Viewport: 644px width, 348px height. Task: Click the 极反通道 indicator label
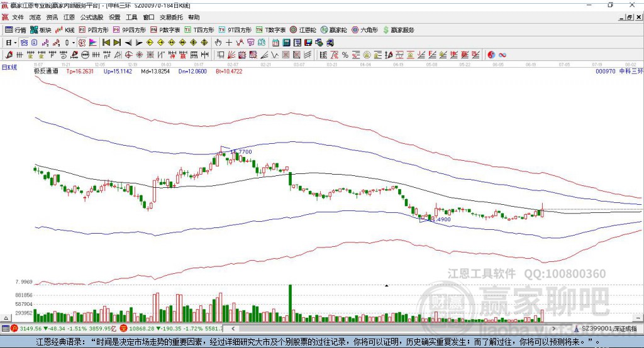(47, 72)
